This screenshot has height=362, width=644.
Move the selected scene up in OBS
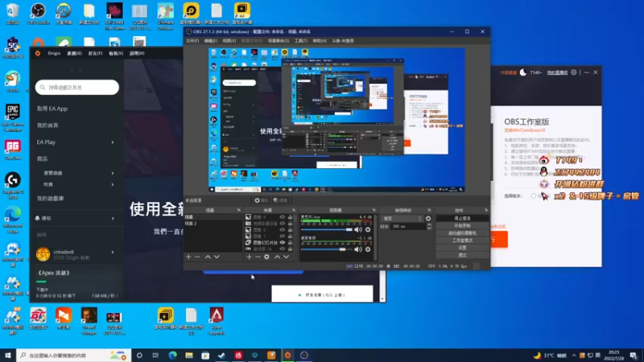[208, 257]
